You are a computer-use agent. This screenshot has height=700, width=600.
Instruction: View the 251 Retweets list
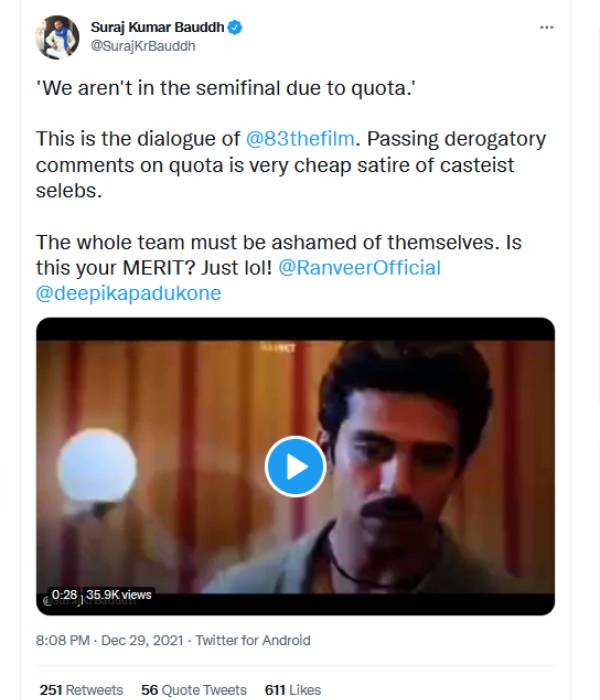[x=81, y=690]
